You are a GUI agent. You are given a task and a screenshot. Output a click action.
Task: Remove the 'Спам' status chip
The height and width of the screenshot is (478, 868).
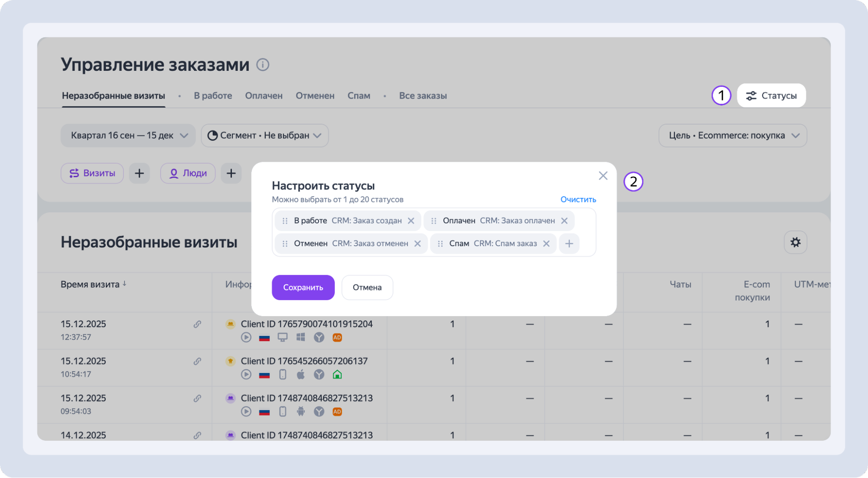coord(546,244)
